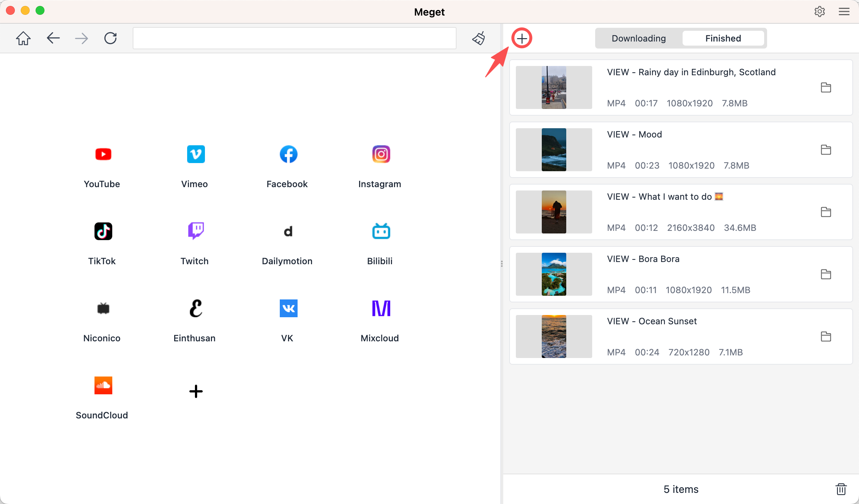Viewport: 859px width, 504px height.
Task: Delete all finished items with trash icon
Action: (x=841, y=489)
